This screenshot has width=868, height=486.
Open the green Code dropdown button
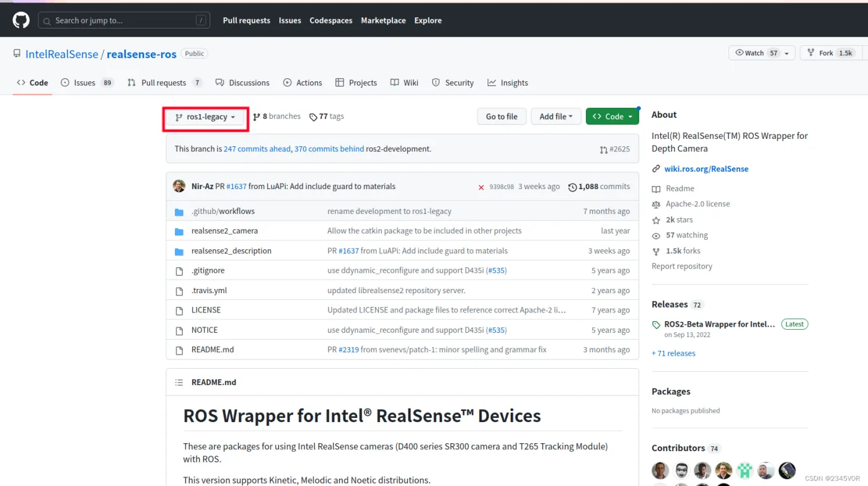pos(612,117)
